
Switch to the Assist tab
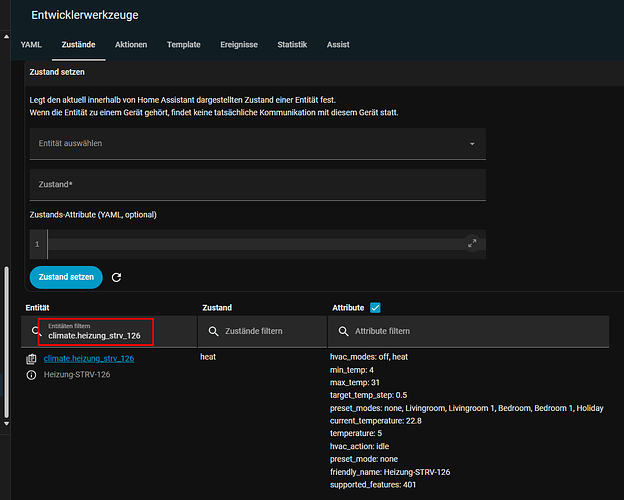click(x=339, y=45)
